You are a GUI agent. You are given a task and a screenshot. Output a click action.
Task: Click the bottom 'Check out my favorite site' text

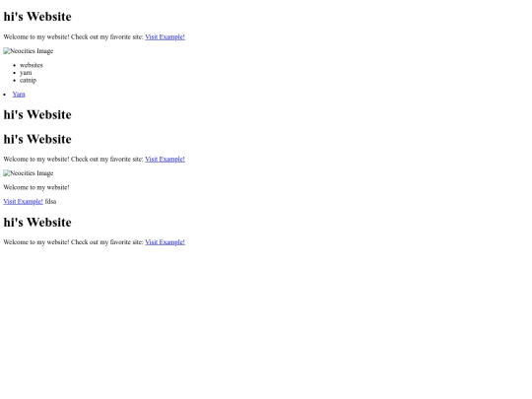click(106, 242)
